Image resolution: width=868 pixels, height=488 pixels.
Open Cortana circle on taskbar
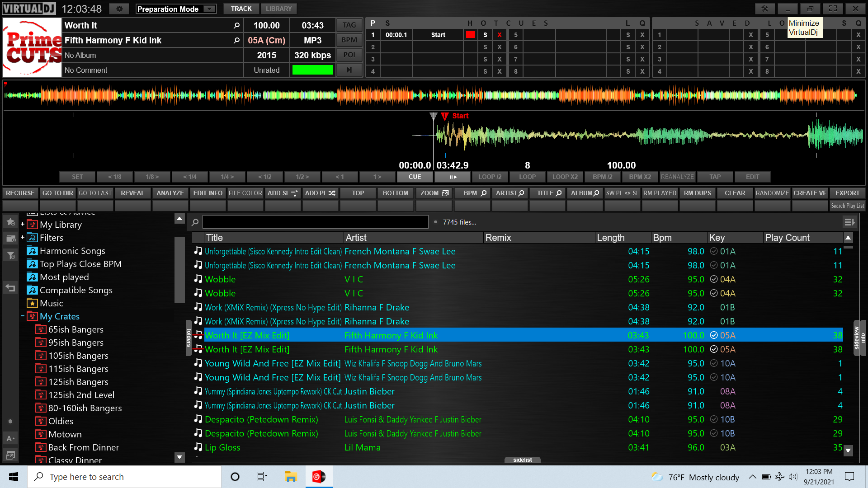coord(235,477)
